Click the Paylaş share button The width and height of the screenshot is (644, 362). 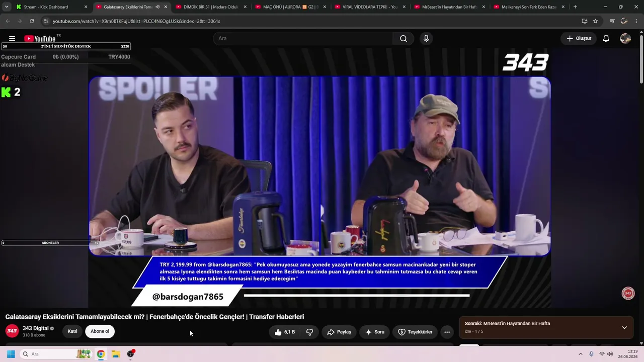point(339,332)
